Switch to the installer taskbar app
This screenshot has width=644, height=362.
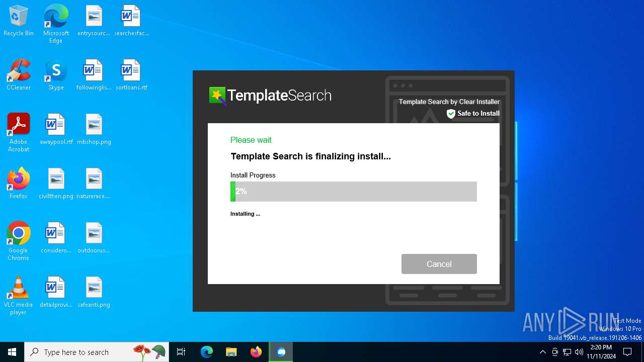(x=281, y=352)
